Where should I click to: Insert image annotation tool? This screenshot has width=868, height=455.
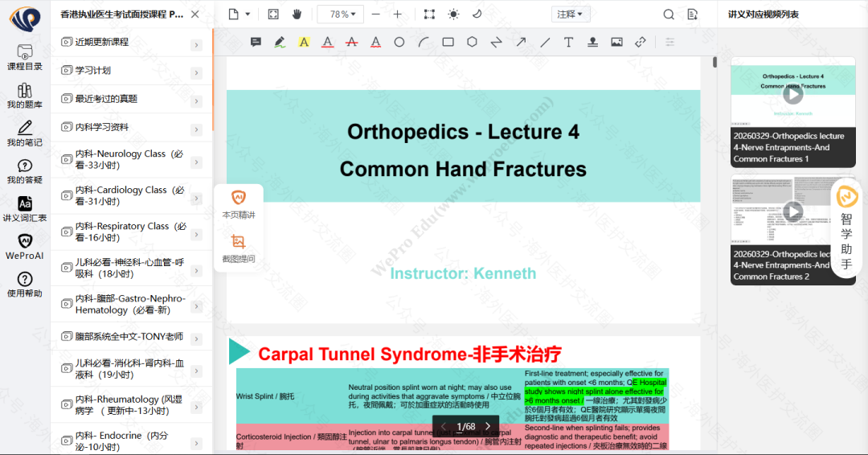point(616,42)
